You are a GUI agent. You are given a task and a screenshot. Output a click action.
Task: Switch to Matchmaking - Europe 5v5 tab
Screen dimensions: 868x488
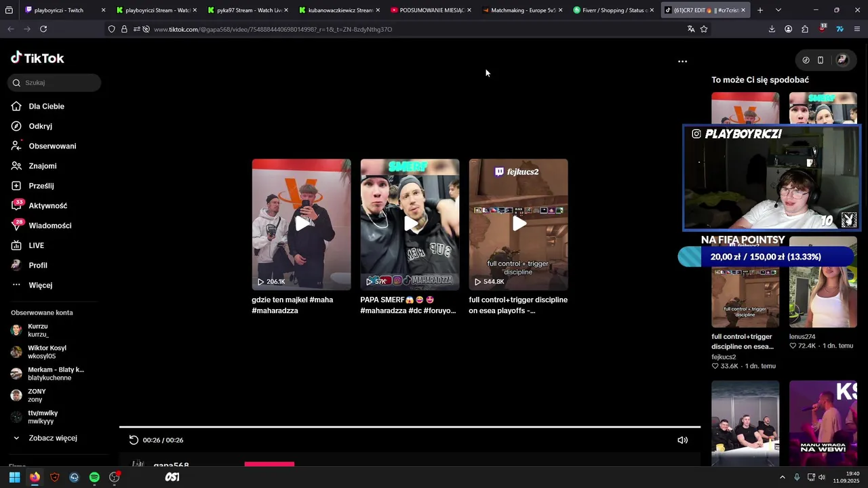[x=521, y=10]
